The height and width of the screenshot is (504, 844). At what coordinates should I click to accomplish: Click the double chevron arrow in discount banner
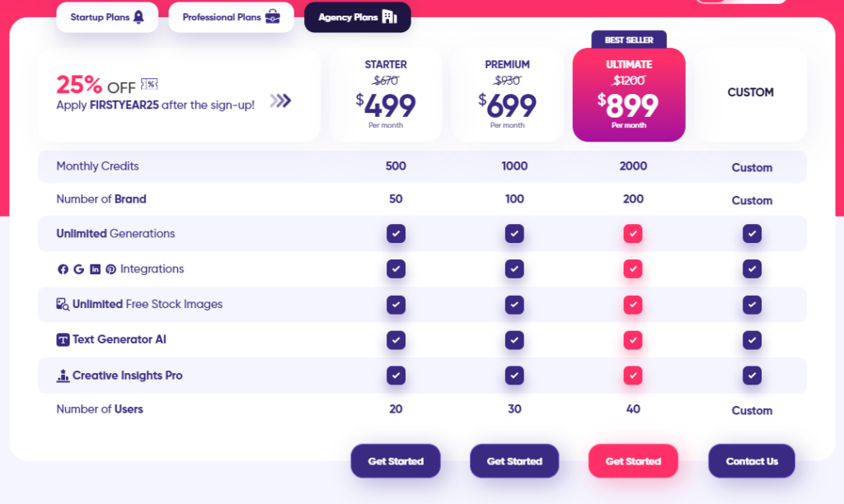tap(280, 100)
